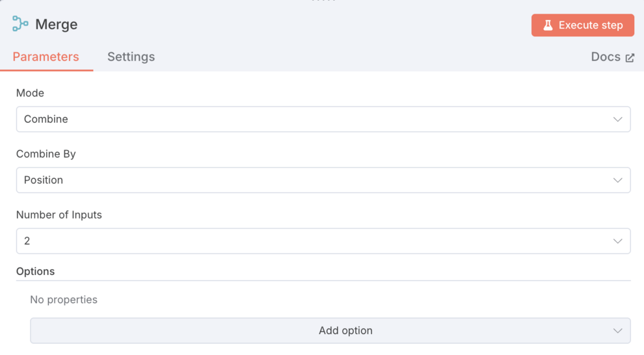Click the flask icon in Execute step
644x355 pixels.
[x=548, y=25]
